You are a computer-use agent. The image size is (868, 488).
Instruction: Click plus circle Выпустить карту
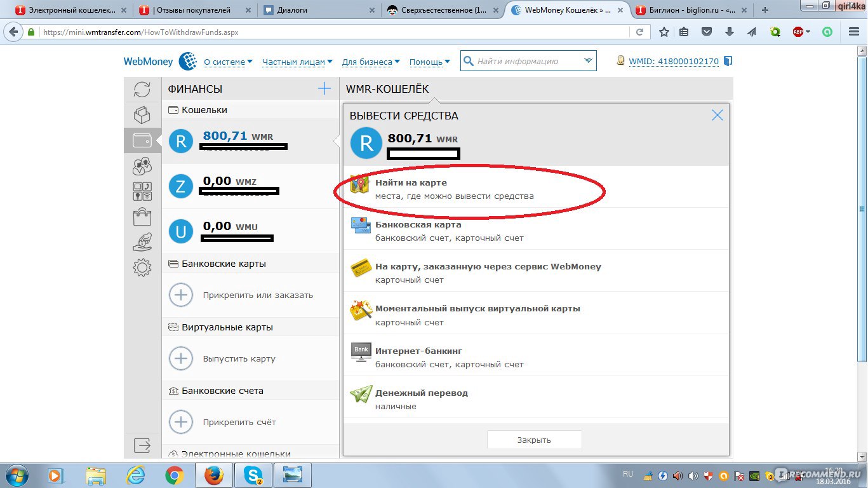coord(180,358)
